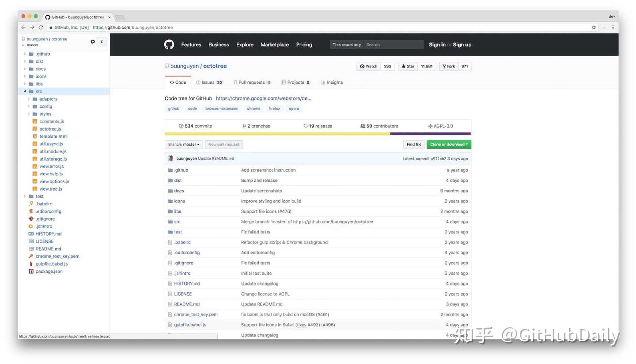Screen dimensions: 636x364
Task: Click the GitHub Octocat logo
Action: click(x=169, y=45)
